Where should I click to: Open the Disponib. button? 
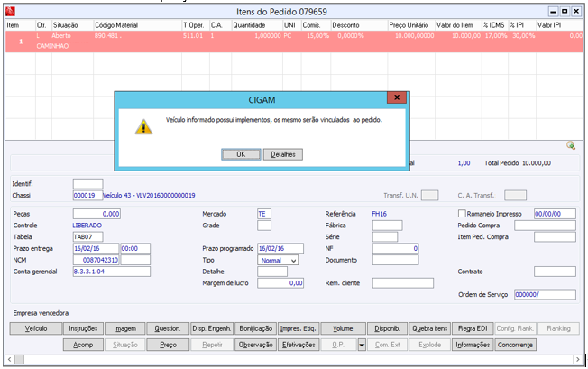pos(387,329)
